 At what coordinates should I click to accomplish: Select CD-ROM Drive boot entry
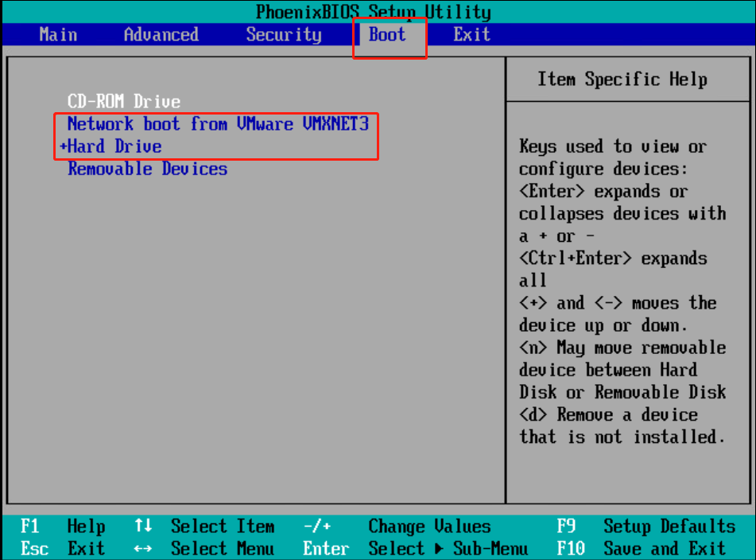tap(124, 102)
